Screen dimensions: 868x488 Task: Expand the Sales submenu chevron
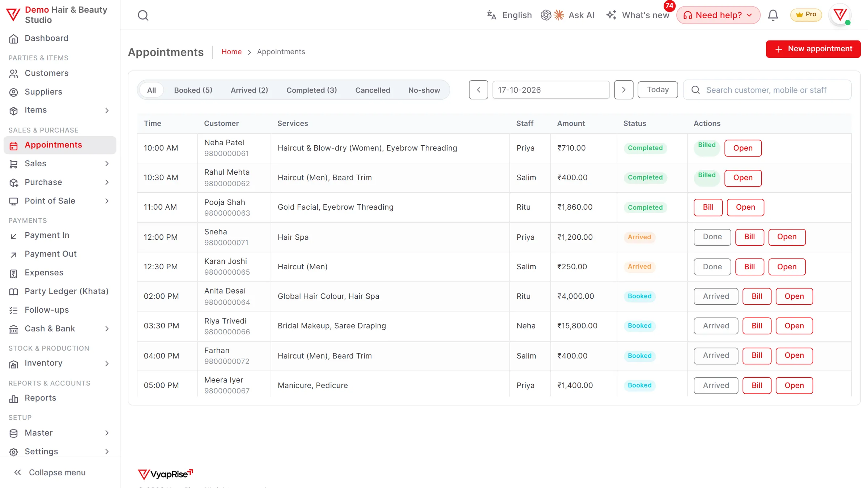pyautogui.click(x=107, y=164)
